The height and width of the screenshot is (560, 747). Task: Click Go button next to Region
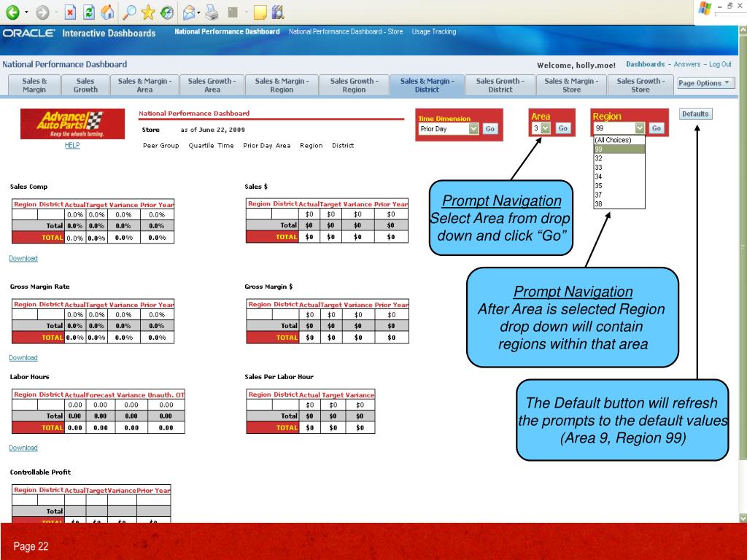[x=656, y=128]
